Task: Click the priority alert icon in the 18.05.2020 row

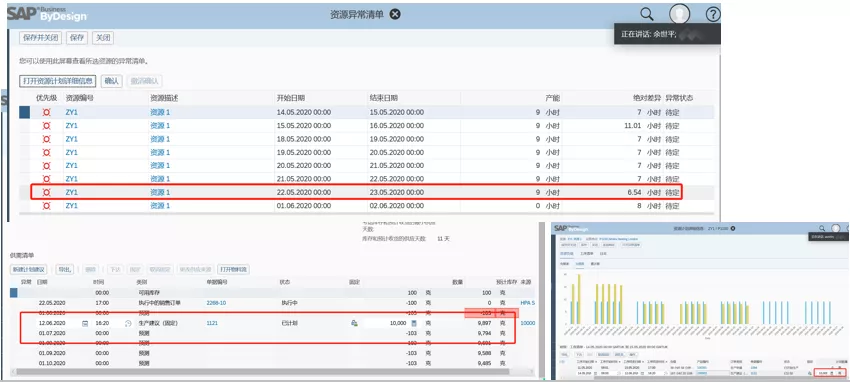Action: point(47,139)
